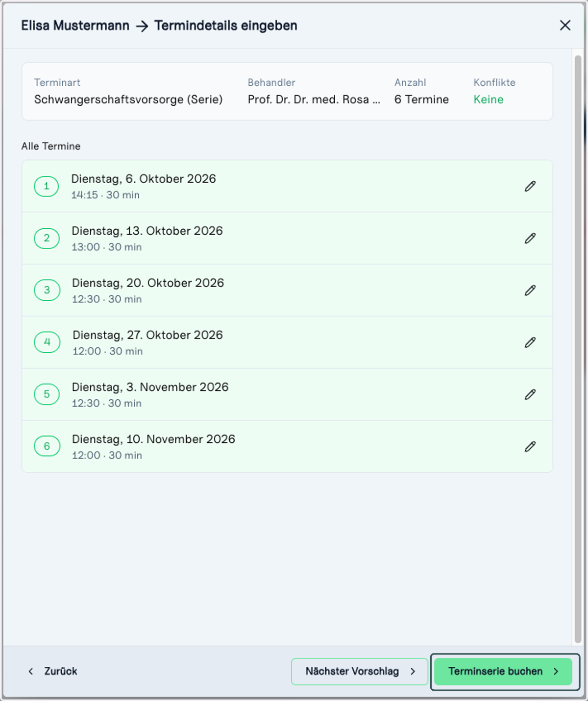Click the 'Termindetails eingeben' title text
Screen dimensions: 588x701
click(x=226, y=25)
